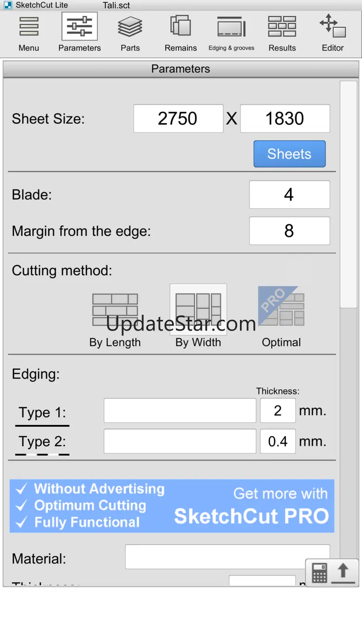
Task: Open the Editor tool
Action: [x=333, y=27]
